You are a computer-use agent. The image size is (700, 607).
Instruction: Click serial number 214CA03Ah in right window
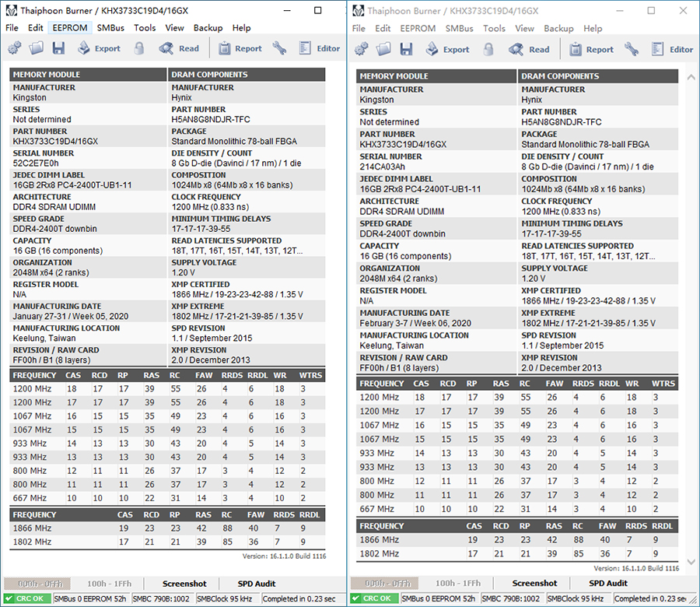[382, 167]
